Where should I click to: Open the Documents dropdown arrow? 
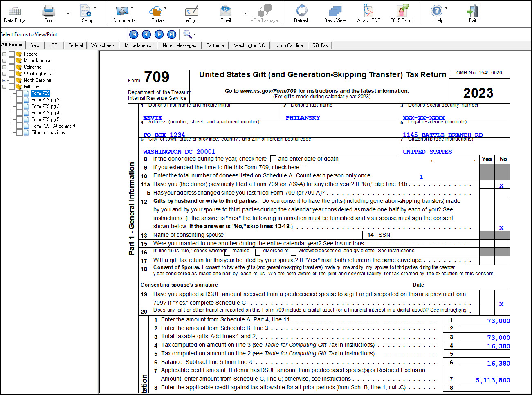(132, 8)
